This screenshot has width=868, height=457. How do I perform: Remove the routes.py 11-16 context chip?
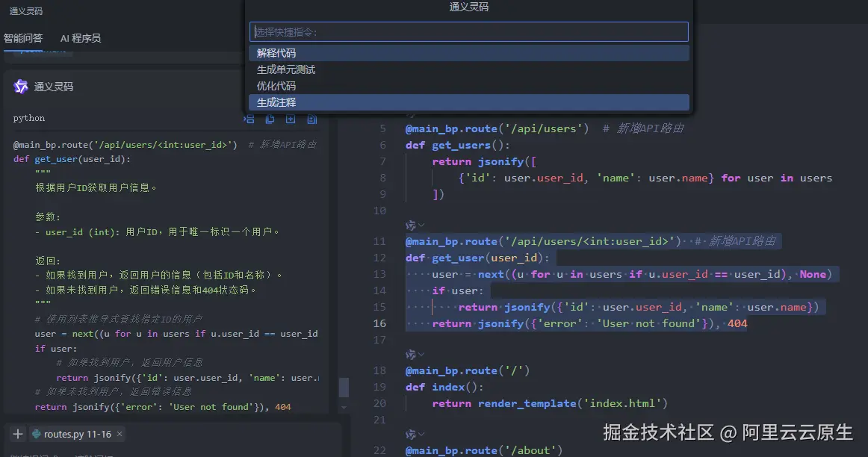(119, 434)
